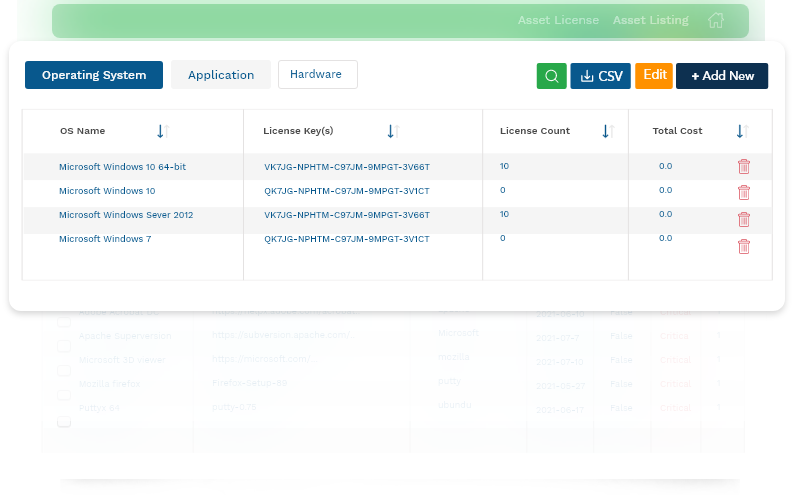The image size is (794, 495).
Task: Delete the Microsoft Windows 7 row
Action: 743,246
